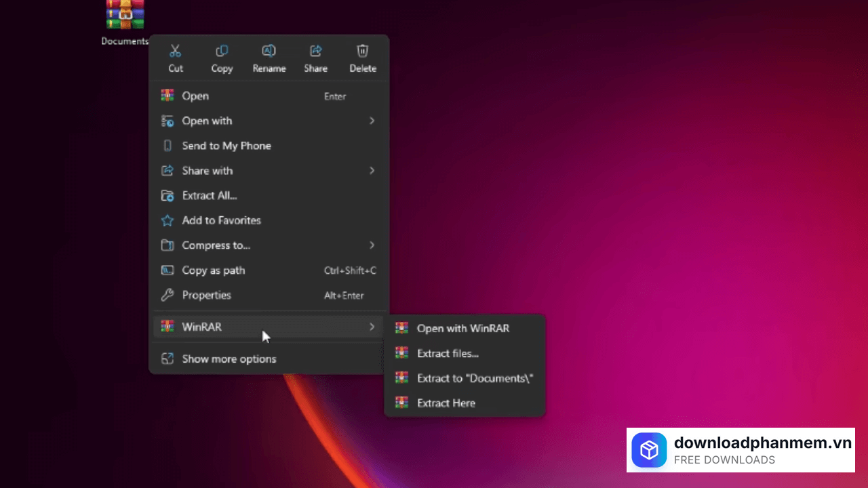Click the Copy icon in context menu
The image size is (868, 488).
222,51
